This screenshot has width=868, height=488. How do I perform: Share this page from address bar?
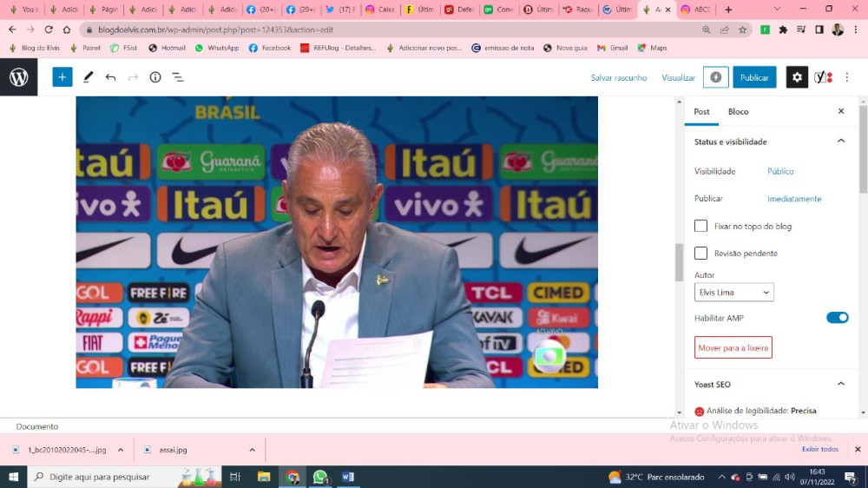[x=724, y=30]
